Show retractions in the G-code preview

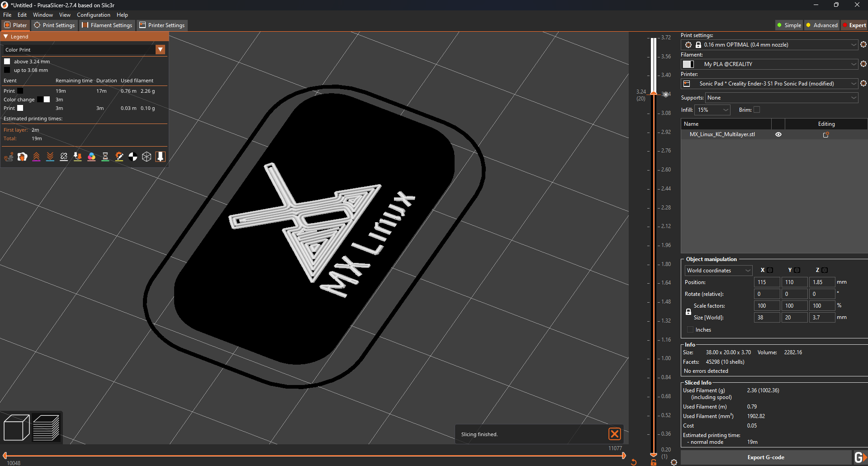[x=36, y=157]
